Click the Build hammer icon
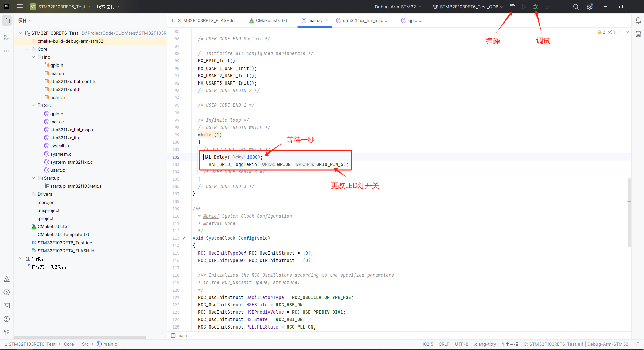Image resolution: width=644 pixels, height=350 pixels. tap(512, 7)
